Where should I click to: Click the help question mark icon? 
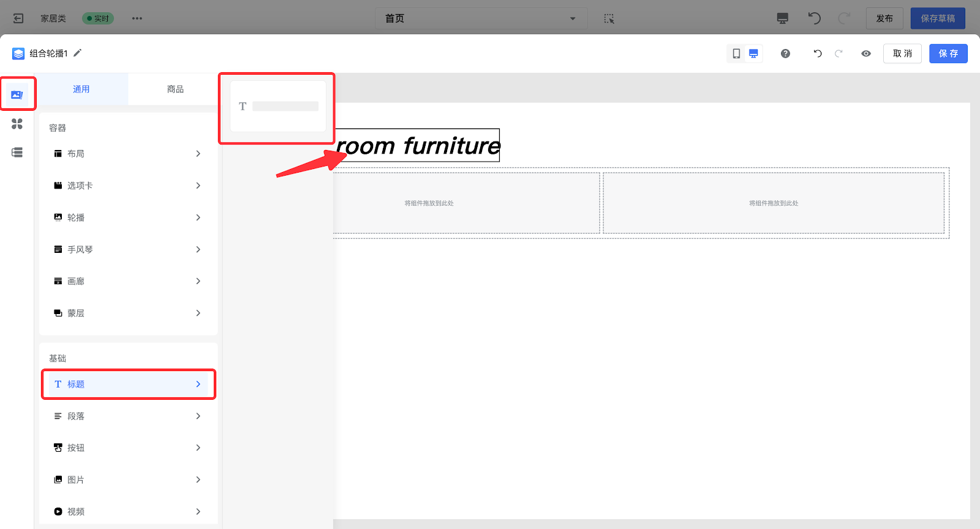click(x=785, y=54)
